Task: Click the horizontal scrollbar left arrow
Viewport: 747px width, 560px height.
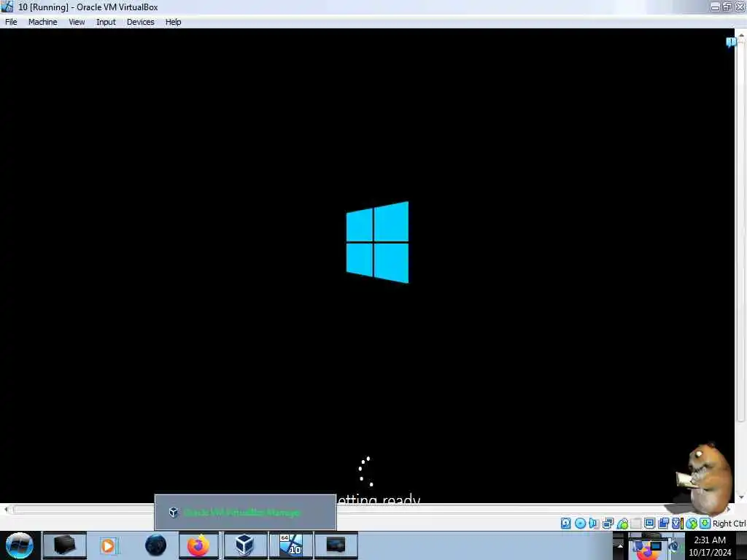Action: [x=6, y=510]
